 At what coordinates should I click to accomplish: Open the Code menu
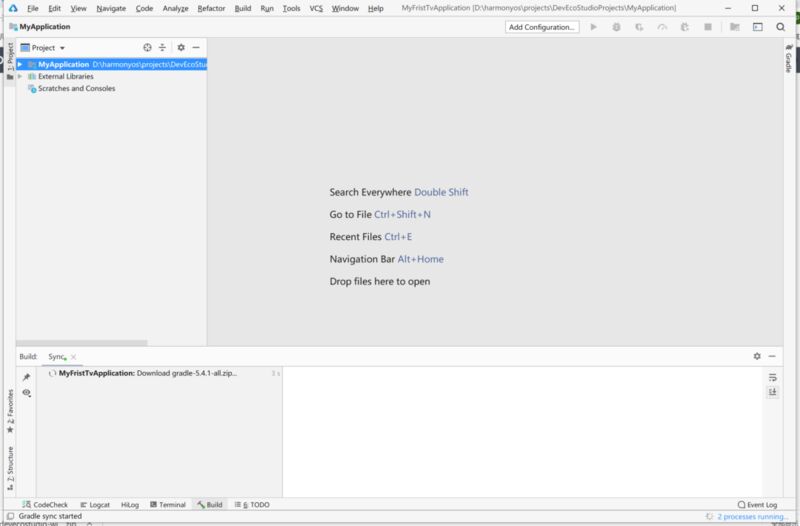144,8
